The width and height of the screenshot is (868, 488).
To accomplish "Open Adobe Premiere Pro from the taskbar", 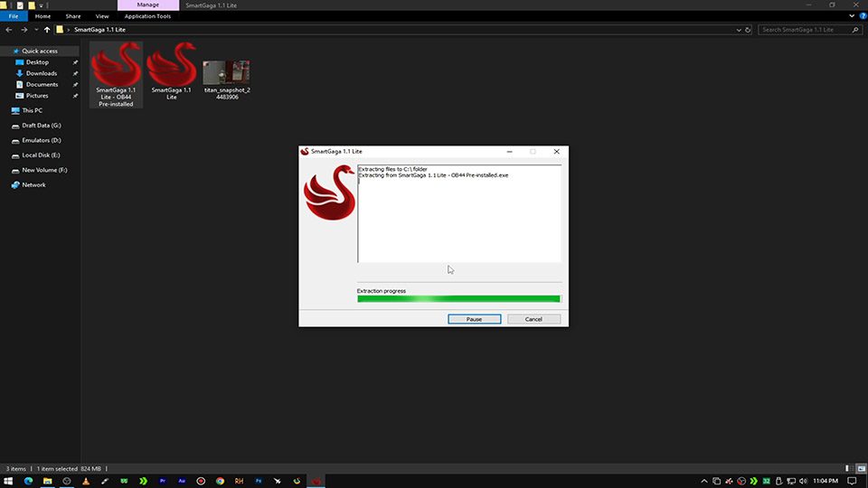I will coord(162,481).
